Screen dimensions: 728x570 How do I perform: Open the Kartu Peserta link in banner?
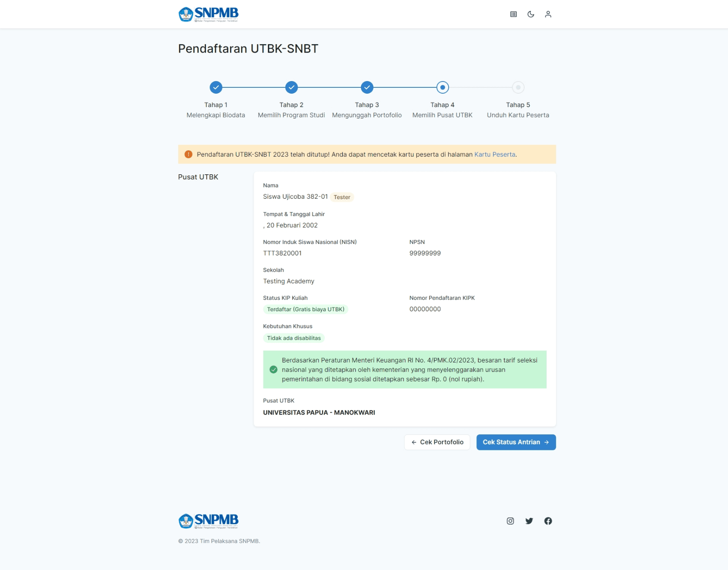click(494, 154)
